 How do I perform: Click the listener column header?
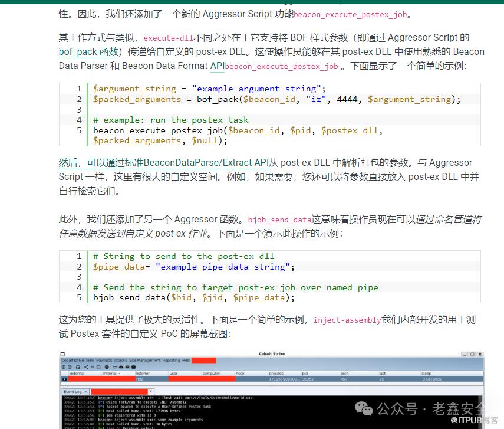(x=143, y=374)
